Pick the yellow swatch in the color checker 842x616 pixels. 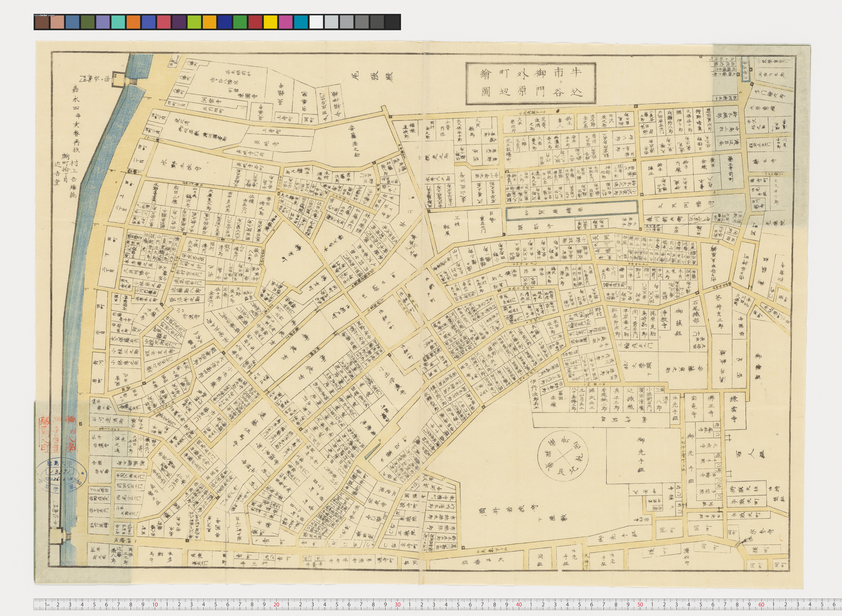pos(270,22)
